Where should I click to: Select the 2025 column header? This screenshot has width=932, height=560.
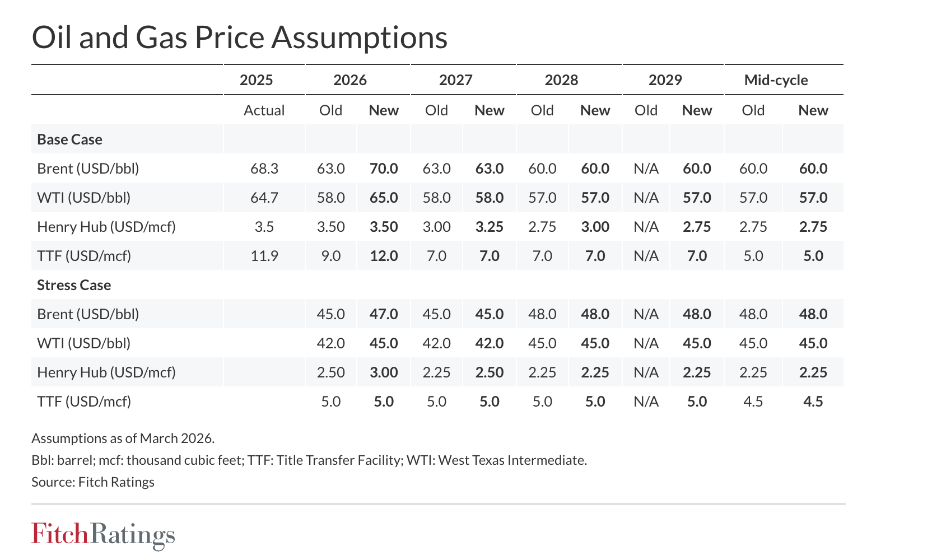[256, 80]
